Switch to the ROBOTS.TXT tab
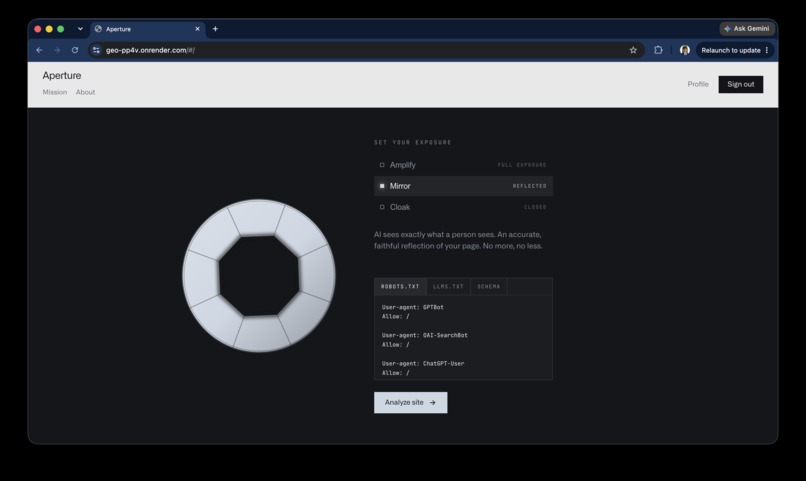 pos(400,287)
